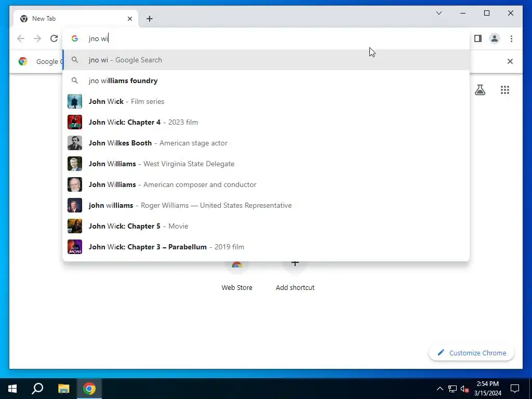Click Chrome icon in the taskbar

[x=89, y=389]
